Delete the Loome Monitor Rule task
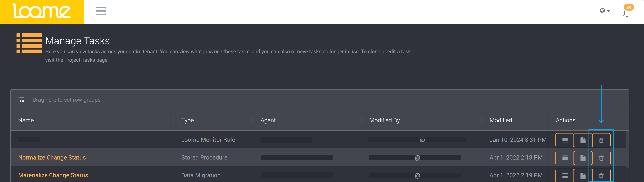The width and height of the screenshot is (644, 182). pos(601,140)
